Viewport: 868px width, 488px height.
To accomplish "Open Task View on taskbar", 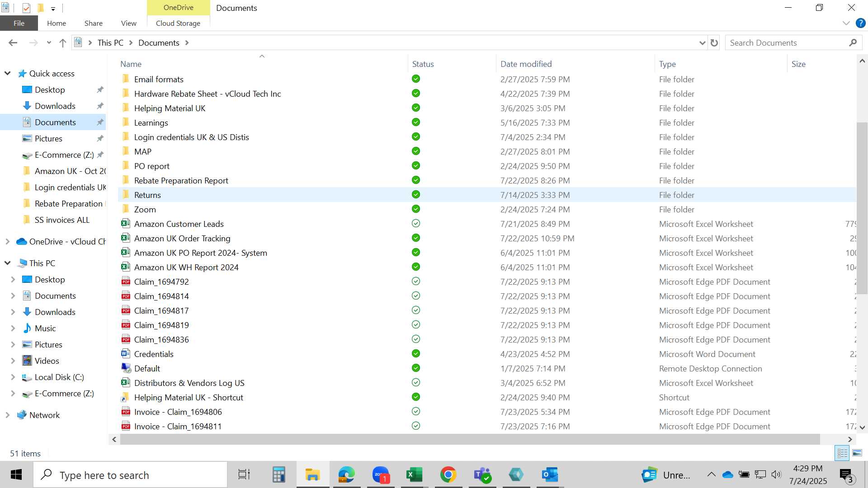I will pyautogui.click(x=244, y=474).
